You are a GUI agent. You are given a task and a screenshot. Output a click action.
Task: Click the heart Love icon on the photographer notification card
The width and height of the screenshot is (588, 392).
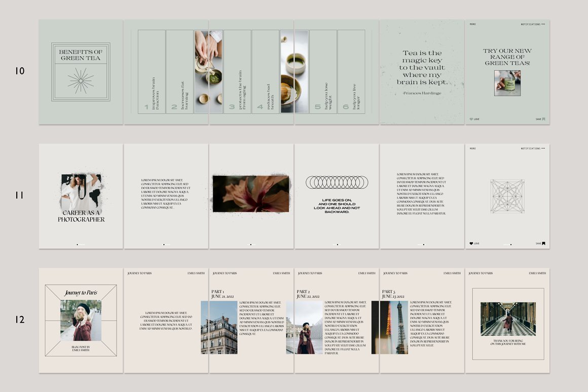[471, 244]
